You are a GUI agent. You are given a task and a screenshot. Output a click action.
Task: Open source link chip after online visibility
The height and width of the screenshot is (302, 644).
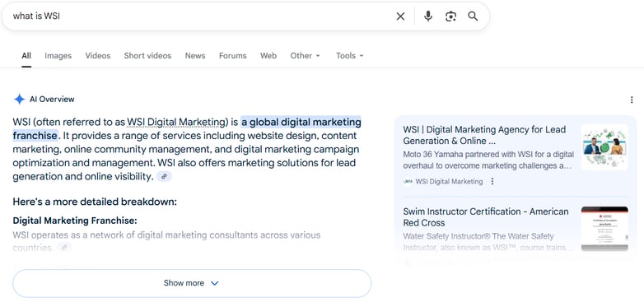coord(164,176)
